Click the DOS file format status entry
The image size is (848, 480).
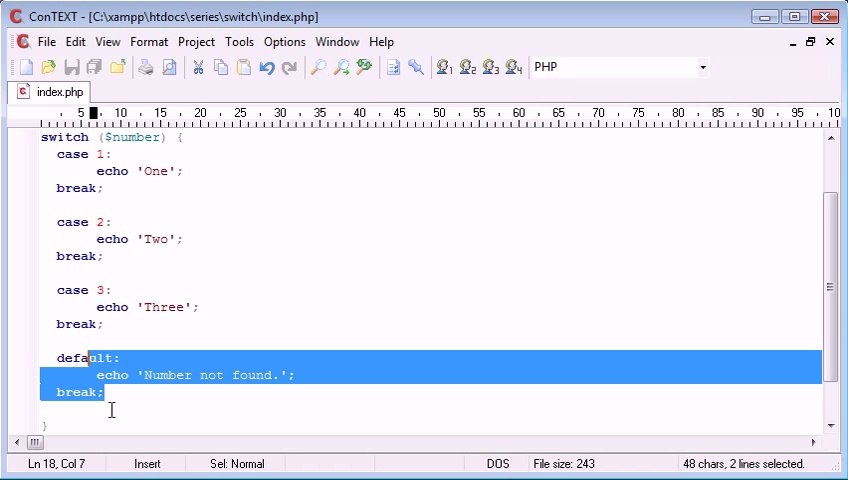point(498,464)
